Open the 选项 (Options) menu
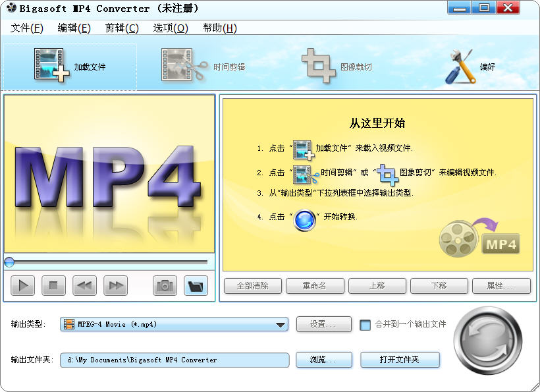The width and height of the screenshot is (540, 392). click(170, 28)
